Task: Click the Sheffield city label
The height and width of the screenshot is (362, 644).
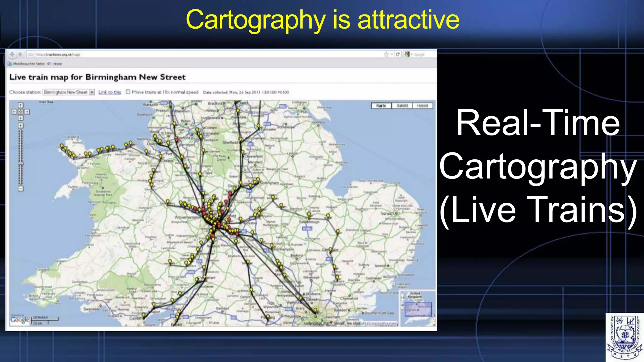Action: (x=230, y=143)
